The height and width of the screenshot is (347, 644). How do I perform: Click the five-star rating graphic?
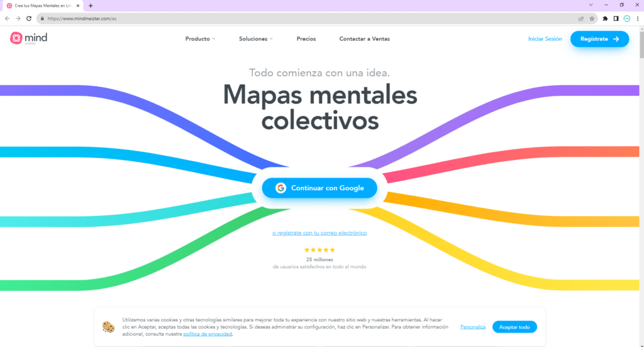pos(319,249)
